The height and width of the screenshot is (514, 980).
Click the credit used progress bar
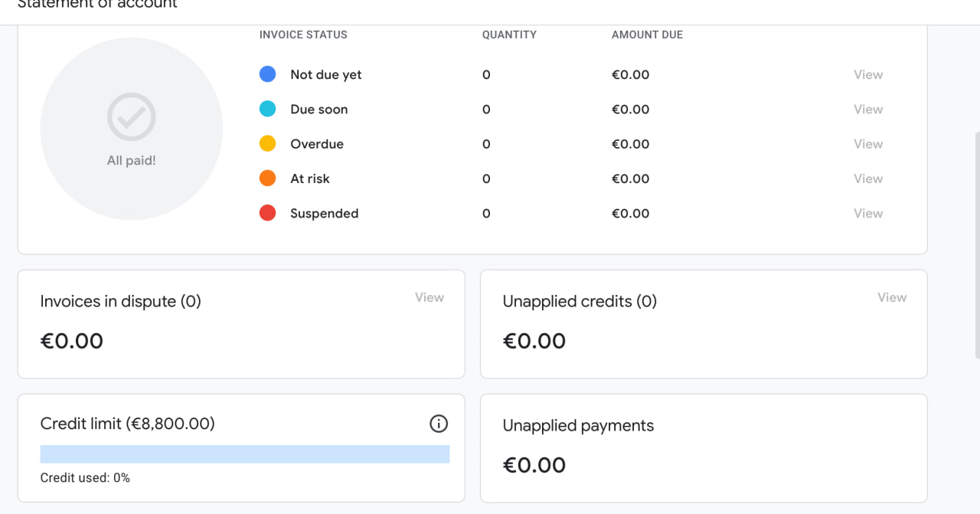[245, 454]
